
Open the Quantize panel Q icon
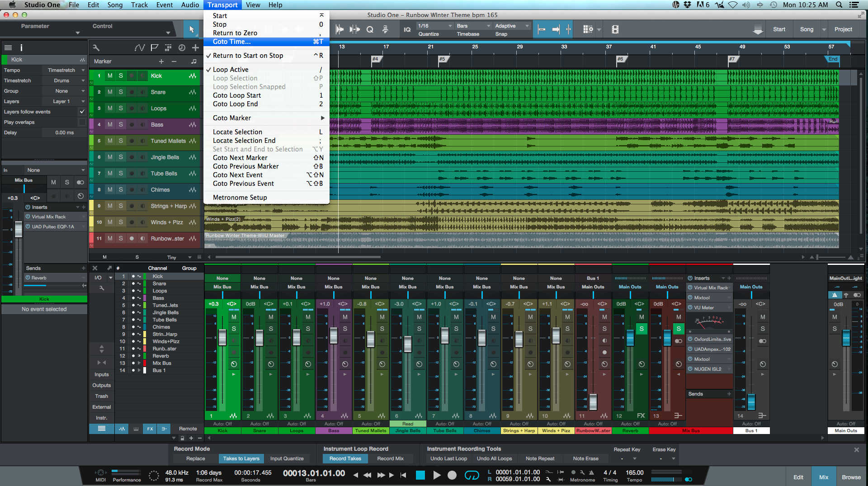370,29
